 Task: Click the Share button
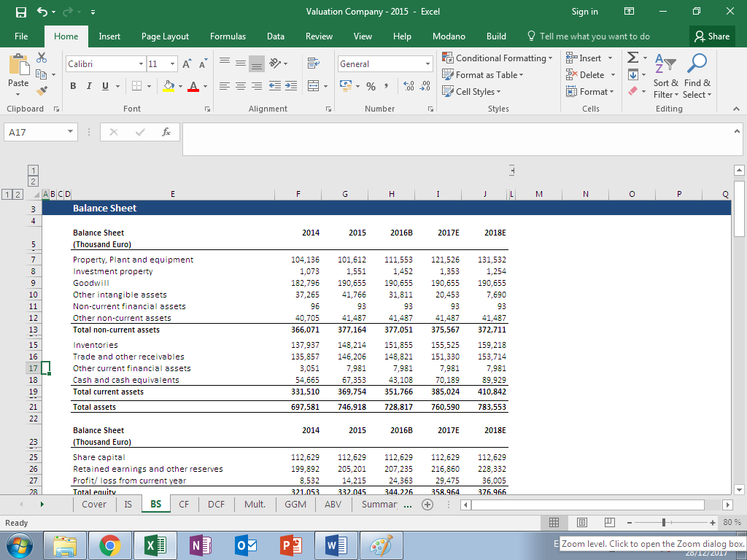(712, 36)
